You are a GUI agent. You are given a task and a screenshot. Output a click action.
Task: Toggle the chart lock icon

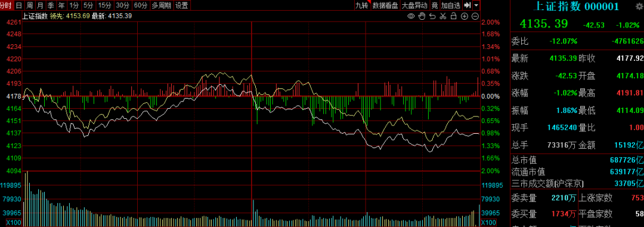tap(453, 16)
